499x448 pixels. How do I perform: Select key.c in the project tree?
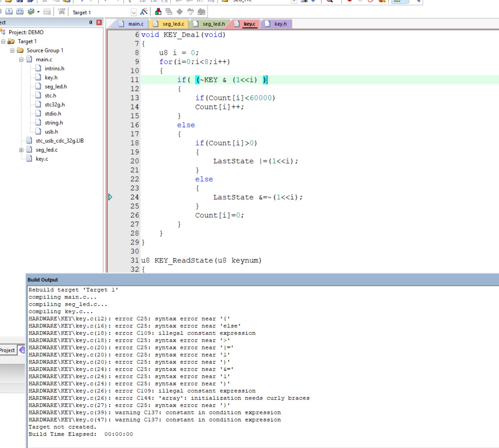42,159
